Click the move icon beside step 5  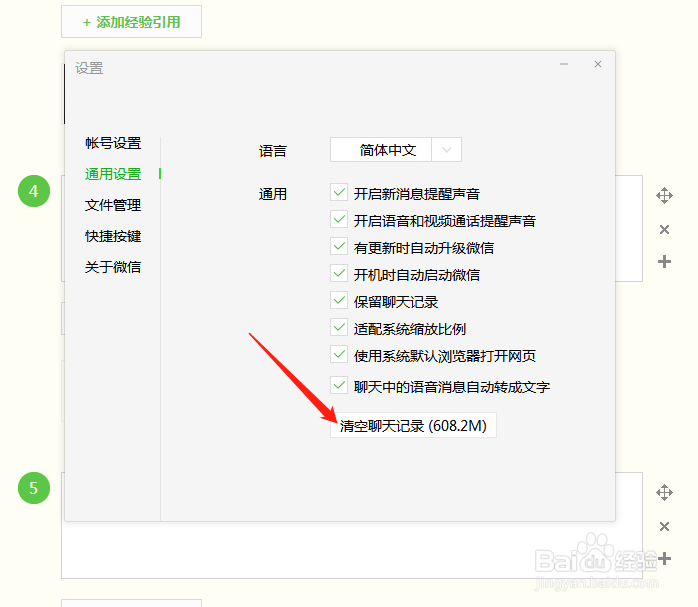point(664,493)
